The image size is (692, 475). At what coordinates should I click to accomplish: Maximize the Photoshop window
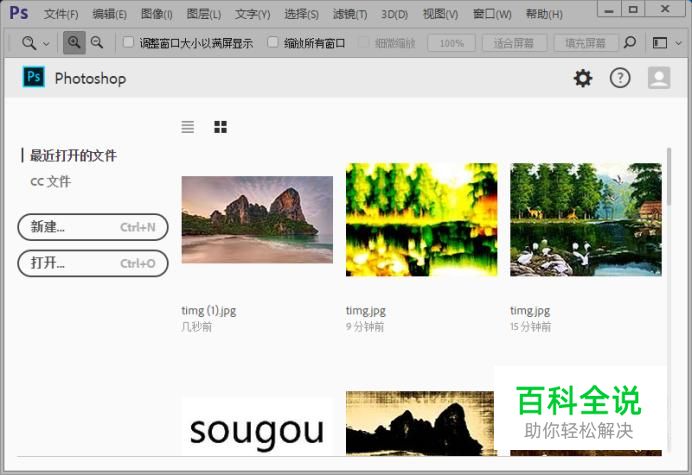tap(633, 9)
